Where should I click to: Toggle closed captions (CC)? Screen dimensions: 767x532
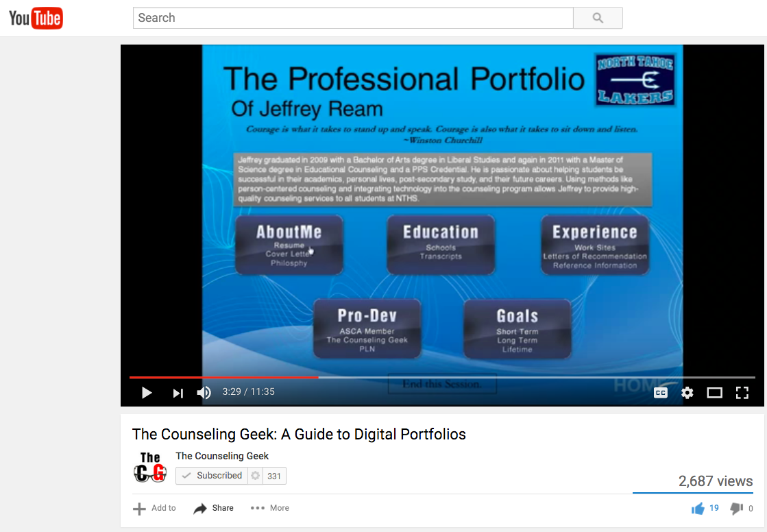tap(660, 393)
